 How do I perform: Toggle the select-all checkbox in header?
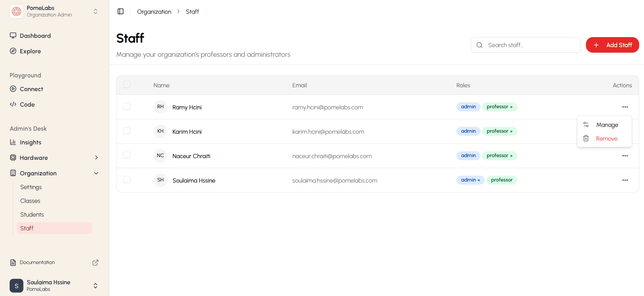point(127,85)
